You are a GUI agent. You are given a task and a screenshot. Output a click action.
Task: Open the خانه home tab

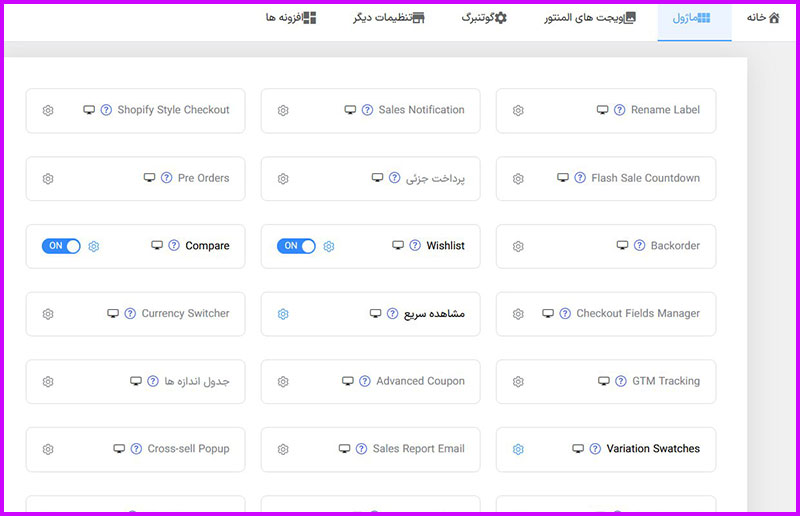pyautogui.click(x=763, y=18)
